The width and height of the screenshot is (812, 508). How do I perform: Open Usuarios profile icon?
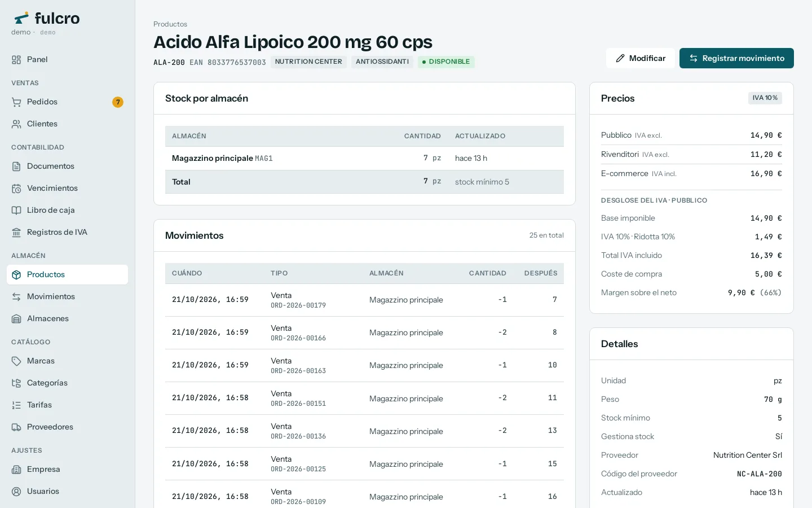point(16,492)
